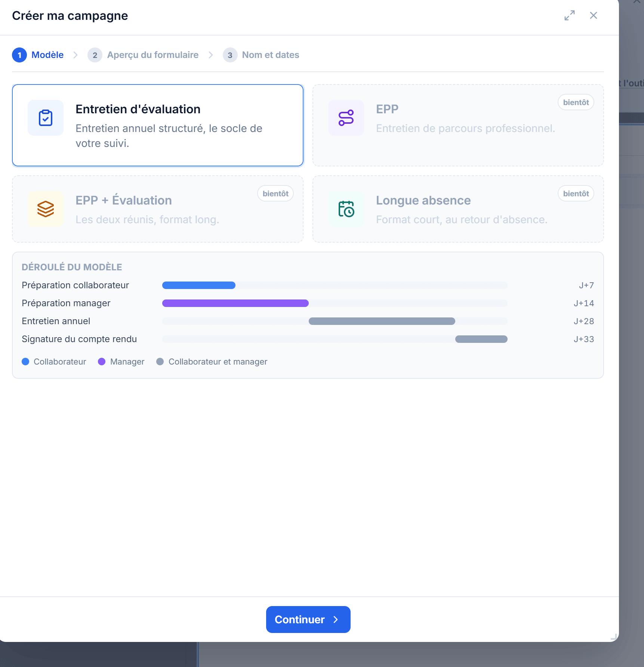Image resolution: width=644 pixels, height=667 pixels.
Task: Click the calendar clock icon of Longue absence
Action: coord(346,209)
